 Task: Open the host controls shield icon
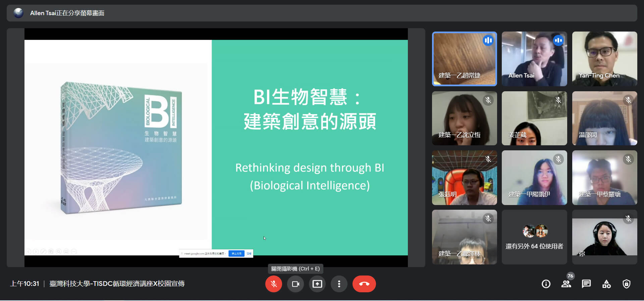pyautogui.click(x=626, y=284)
